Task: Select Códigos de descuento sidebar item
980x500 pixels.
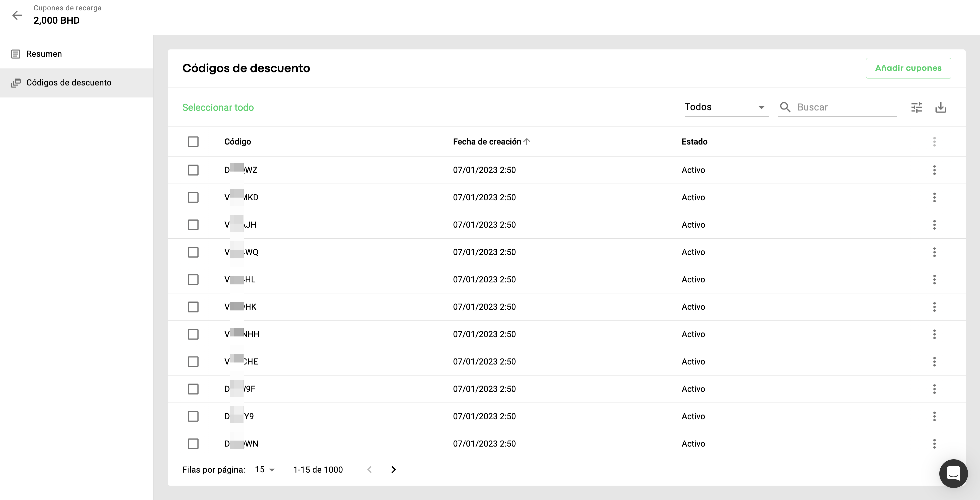Action: [x=68, y=83]
